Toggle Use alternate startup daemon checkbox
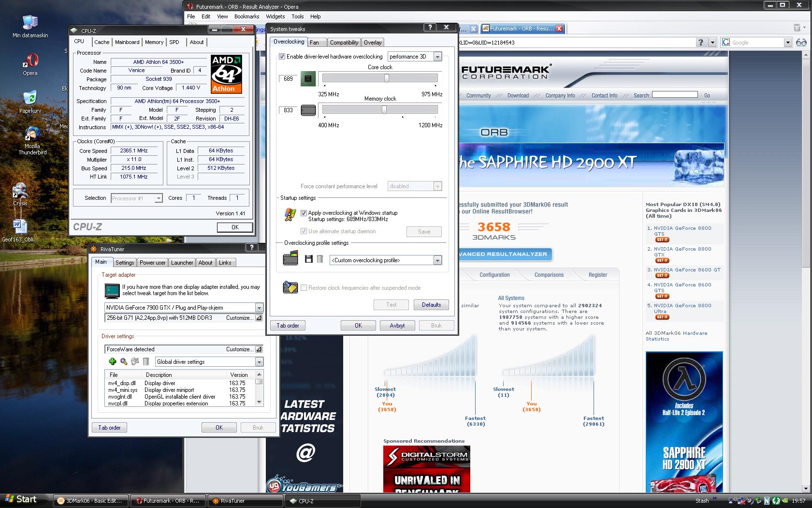The image size is (812, 508). (x=304, y=231)
